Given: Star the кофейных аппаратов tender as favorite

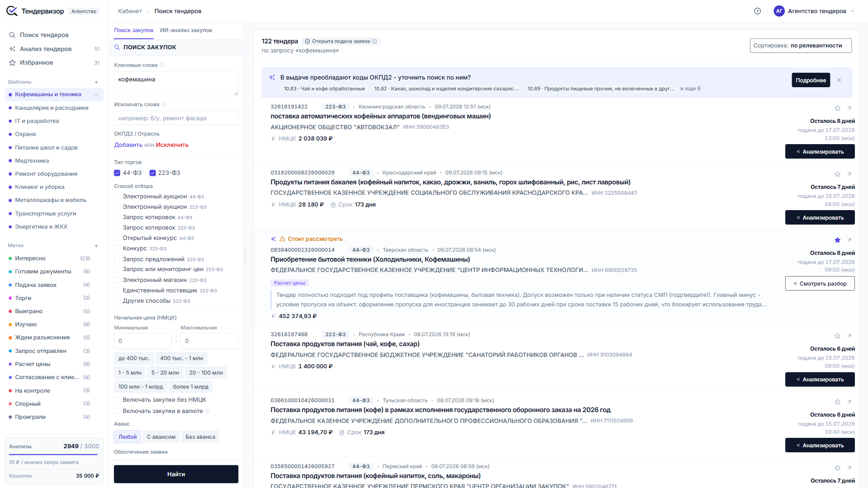Looking at the screenshot, I should [x=837, y=108].
